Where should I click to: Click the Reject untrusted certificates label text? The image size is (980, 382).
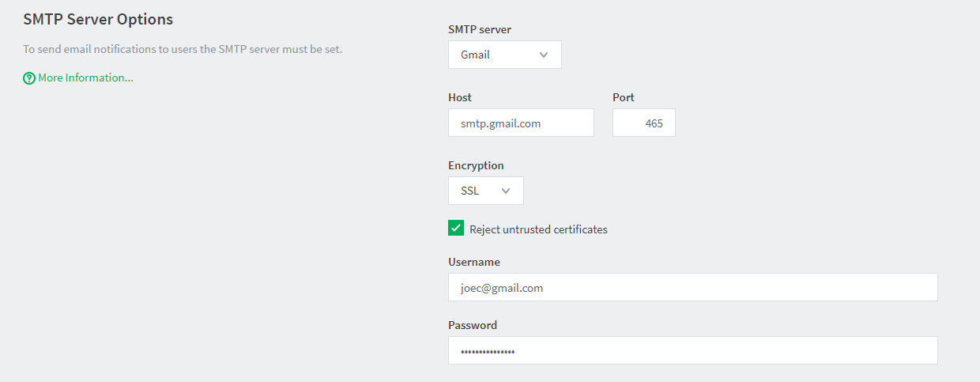click(538, 229)
